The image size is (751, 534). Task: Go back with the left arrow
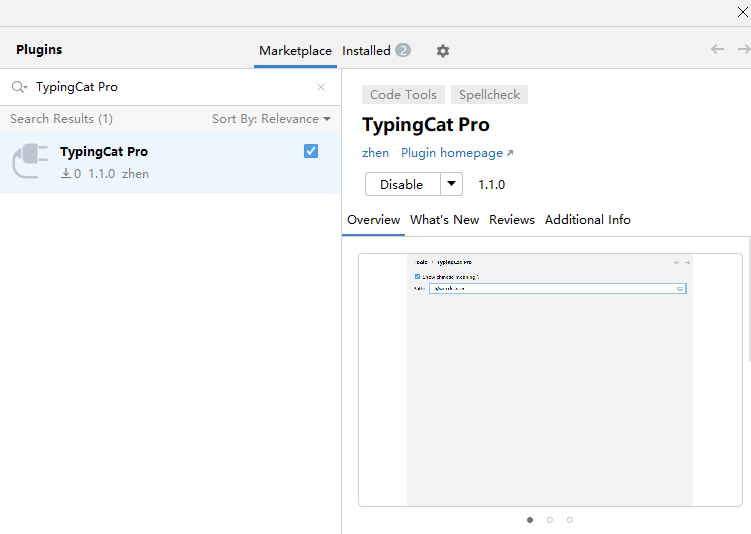(x=717, y=49)
